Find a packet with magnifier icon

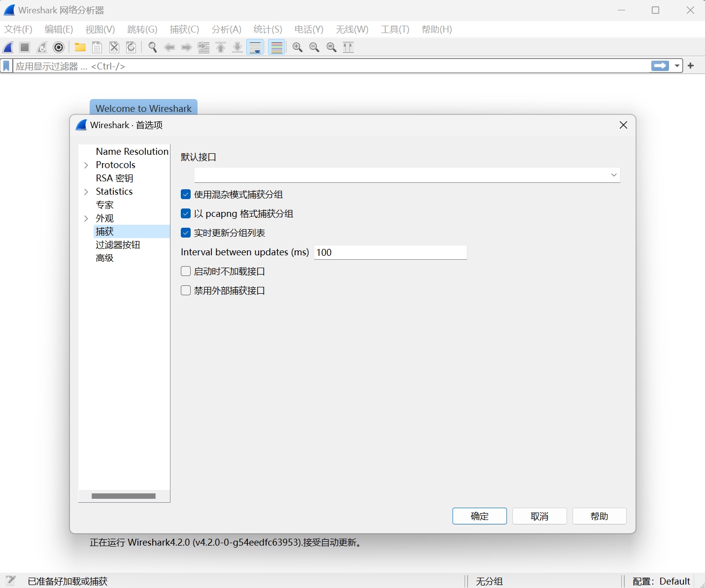tap(153, 47)
